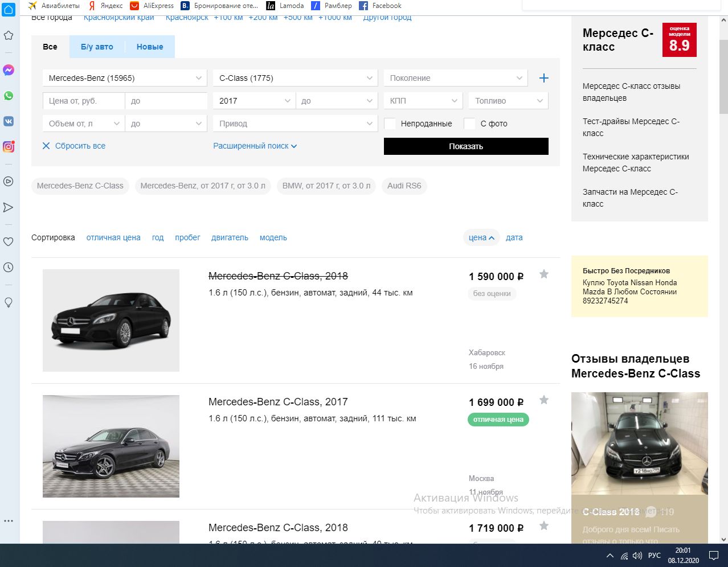Open WhatsApp in the browser sidebar

pos(9,96)
